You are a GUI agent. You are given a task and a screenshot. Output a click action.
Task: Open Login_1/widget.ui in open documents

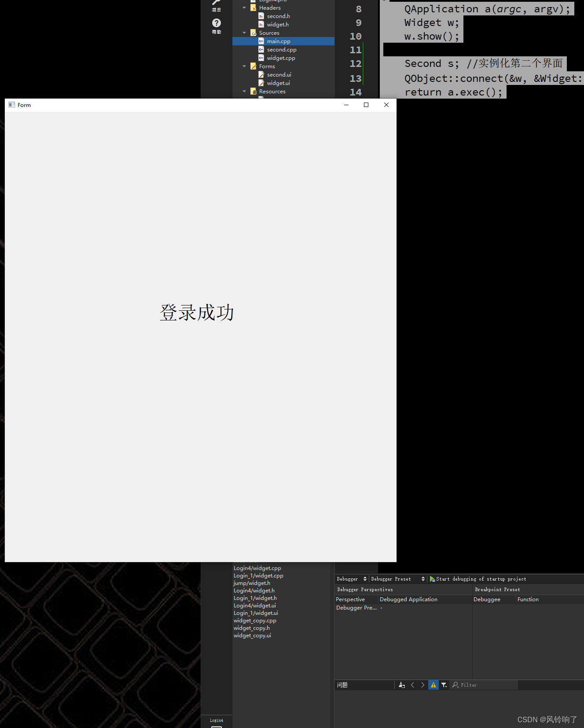(x=256, y=613)
